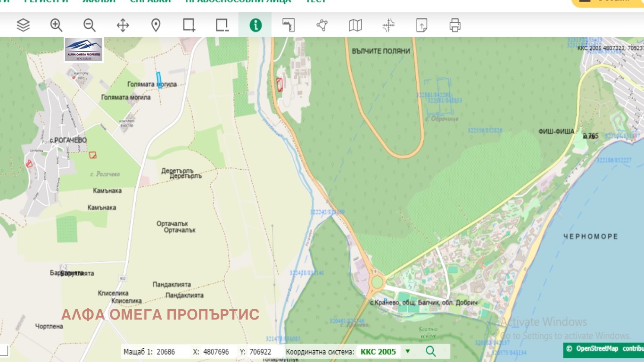The image size is (644, 362).
Task: Choose the add to selection rectangle tool
Action: 189,25
